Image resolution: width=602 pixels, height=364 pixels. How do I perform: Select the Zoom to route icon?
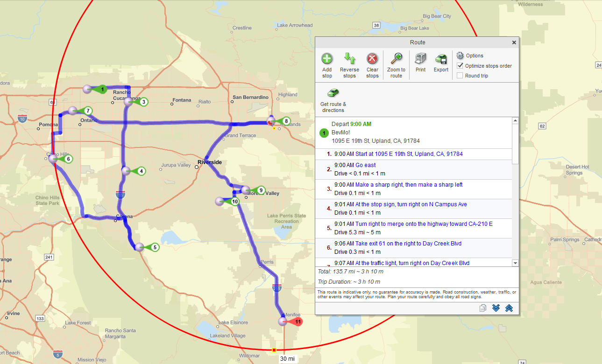(x=396, y=64)
